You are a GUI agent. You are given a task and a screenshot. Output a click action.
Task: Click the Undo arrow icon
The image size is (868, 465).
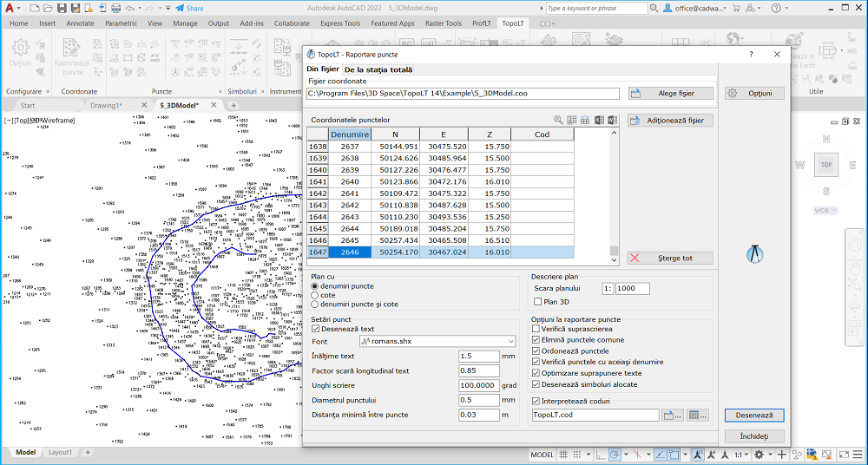[130, 9]
